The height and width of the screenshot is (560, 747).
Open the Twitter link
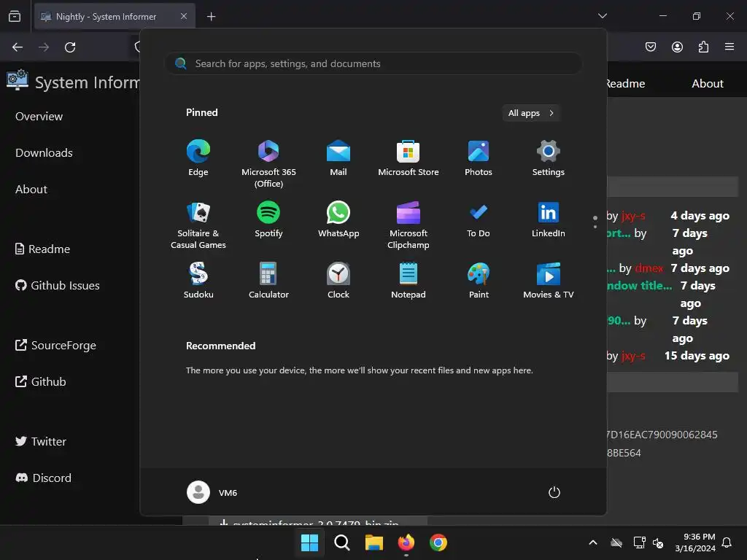tap(41, 441)
